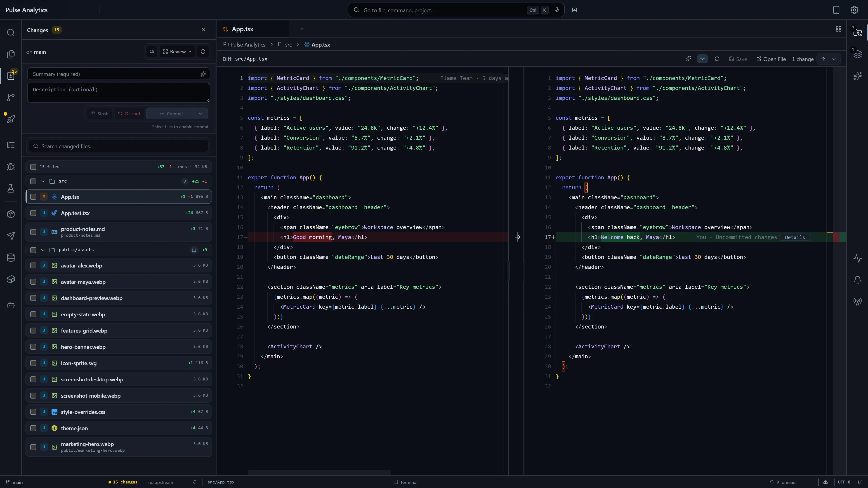Click src folder in breadcrumb
868x488 pixels.
tap(285, 45)
